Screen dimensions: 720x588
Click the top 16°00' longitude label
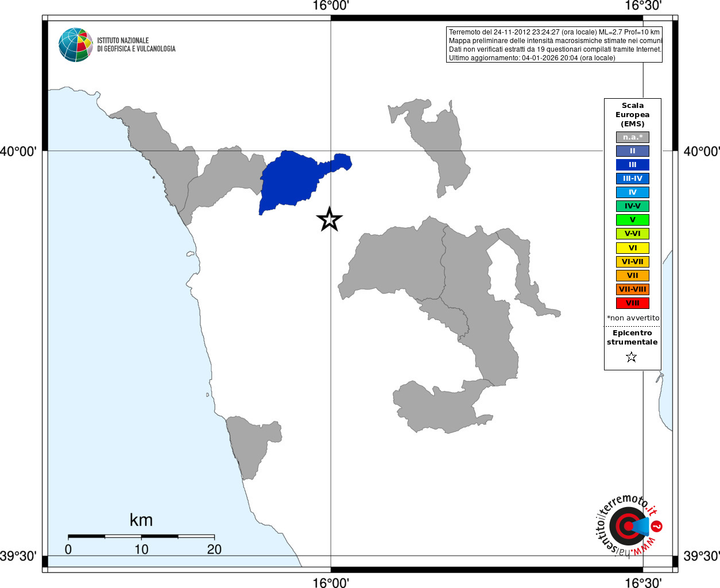tap(331, 6)
